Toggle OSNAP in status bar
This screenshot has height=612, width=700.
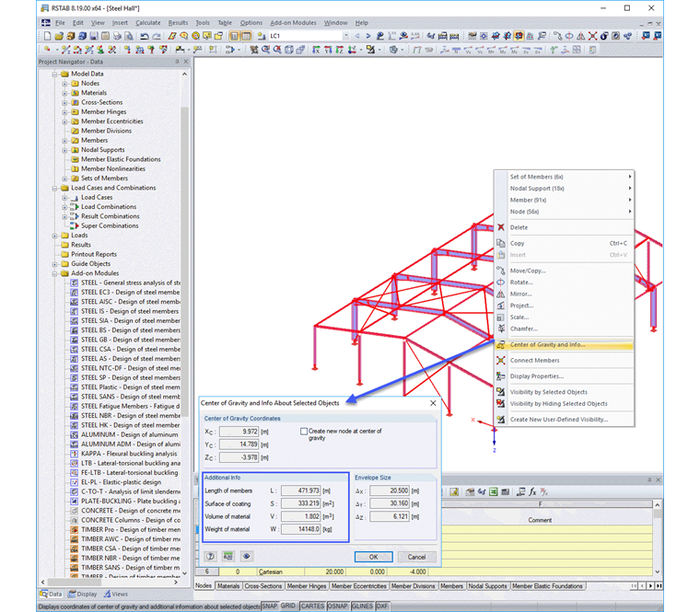tap(337, 606)
